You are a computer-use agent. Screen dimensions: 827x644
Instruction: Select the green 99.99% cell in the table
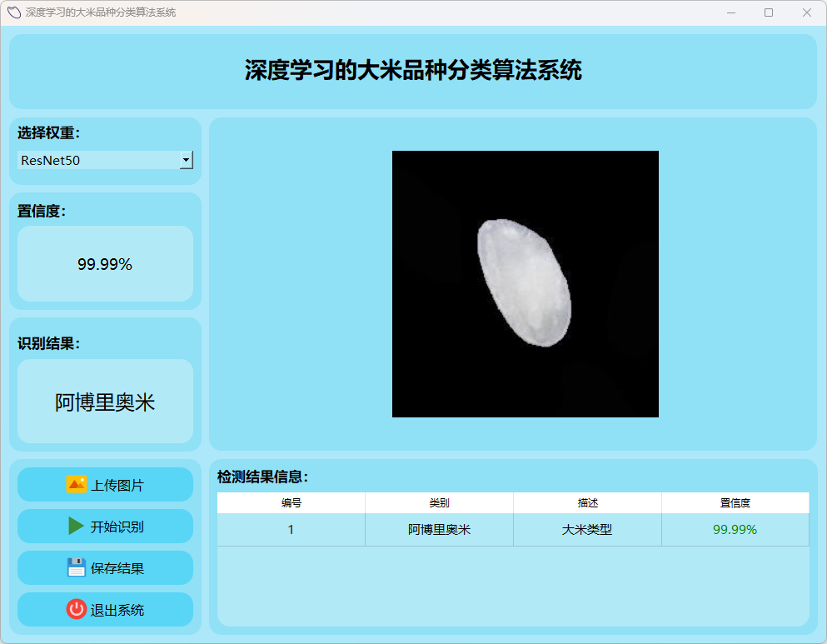point(735,530)
